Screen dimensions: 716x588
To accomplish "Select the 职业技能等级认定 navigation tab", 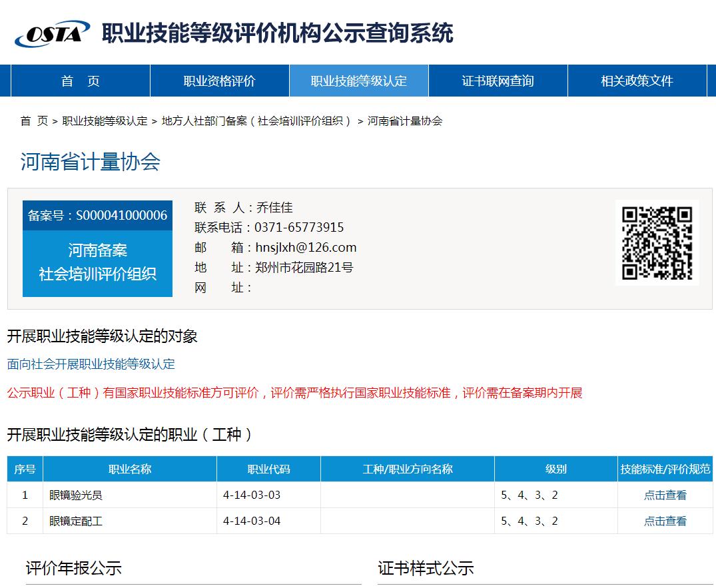I will [x=359, y=81].
